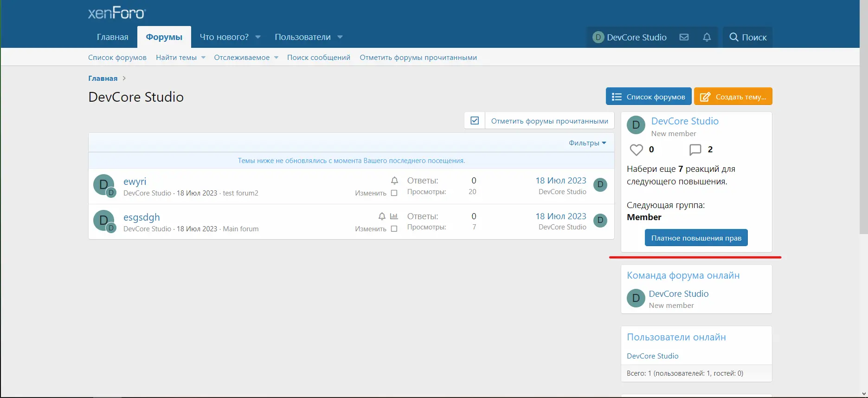Click Изменить link on ewyri row
Viewport: 868px width, 398px height.
371,193
